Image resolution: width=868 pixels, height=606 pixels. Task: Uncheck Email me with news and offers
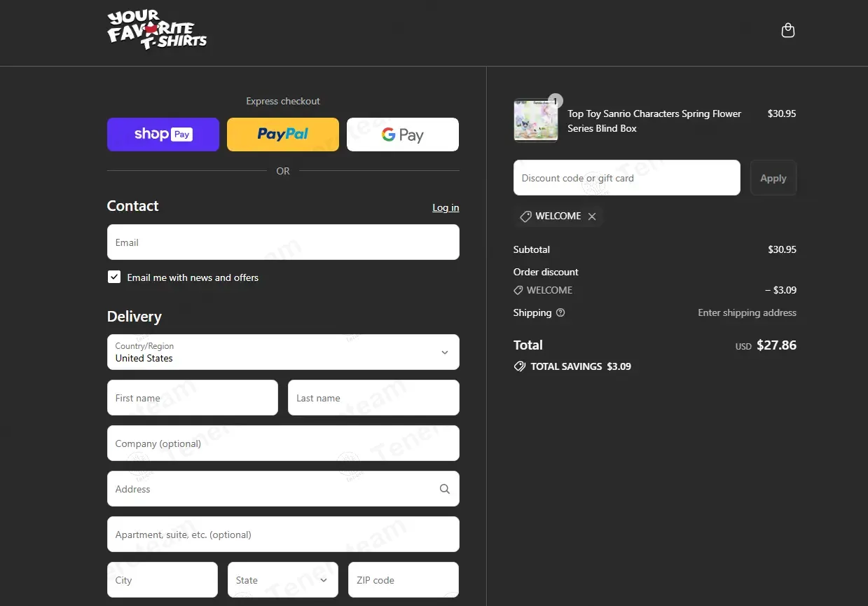point(114,277)
